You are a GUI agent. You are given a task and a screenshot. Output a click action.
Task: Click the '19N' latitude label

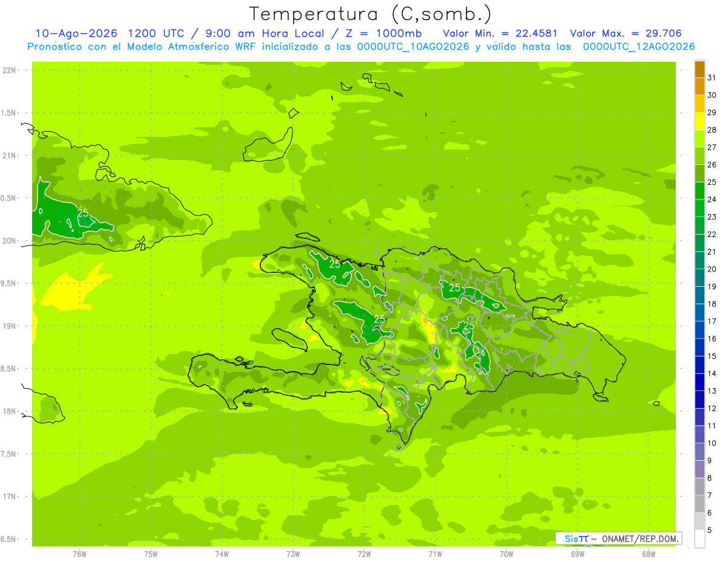(10, 326)
